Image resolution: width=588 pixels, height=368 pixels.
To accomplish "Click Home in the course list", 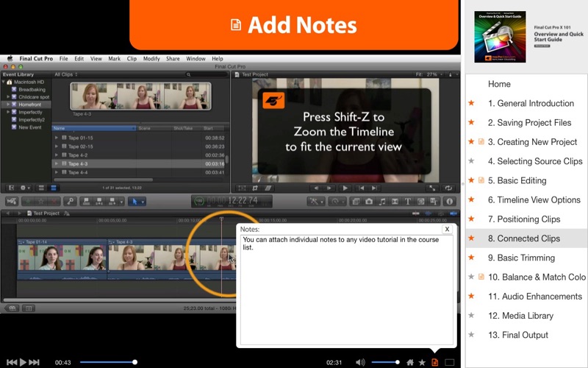I will coord(499,84).
